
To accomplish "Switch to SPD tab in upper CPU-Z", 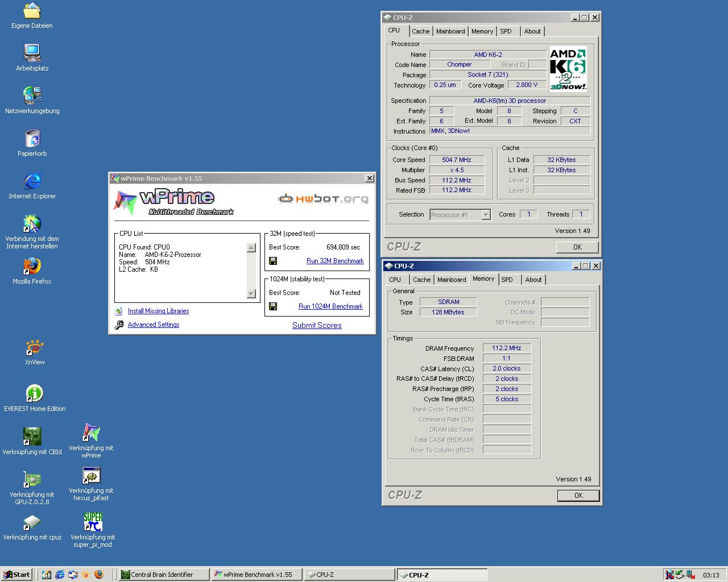I will (x=506, y=31).
